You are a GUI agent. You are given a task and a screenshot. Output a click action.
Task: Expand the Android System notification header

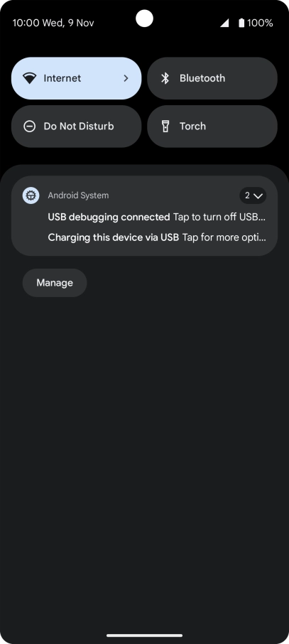click(78, 195)
